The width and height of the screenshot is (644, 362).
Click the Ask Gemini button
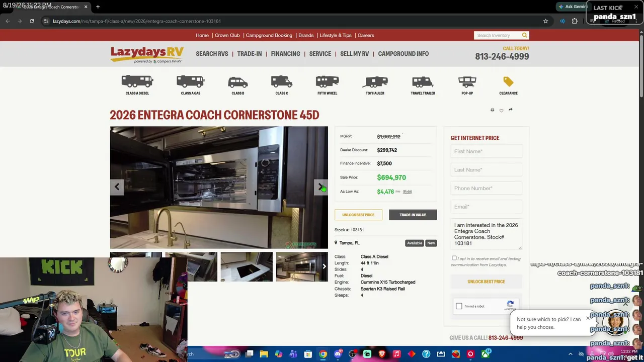[573, 7]
